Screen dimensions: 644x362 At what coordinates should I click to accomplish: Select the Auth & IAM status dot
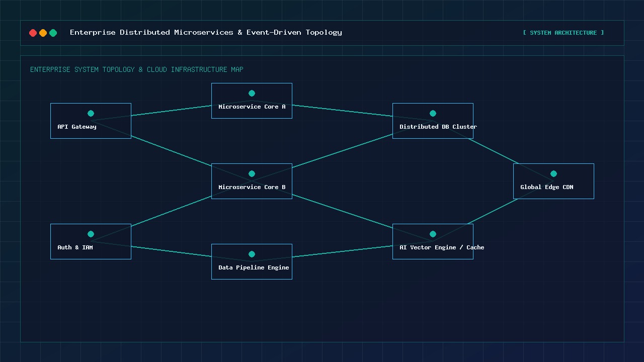pyautogui.click(x=91, y=234)
